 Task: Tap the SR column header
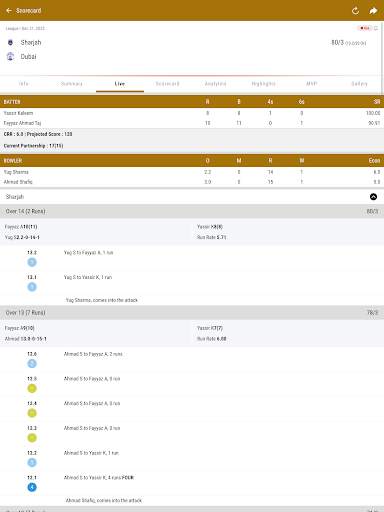coord(377,102)
